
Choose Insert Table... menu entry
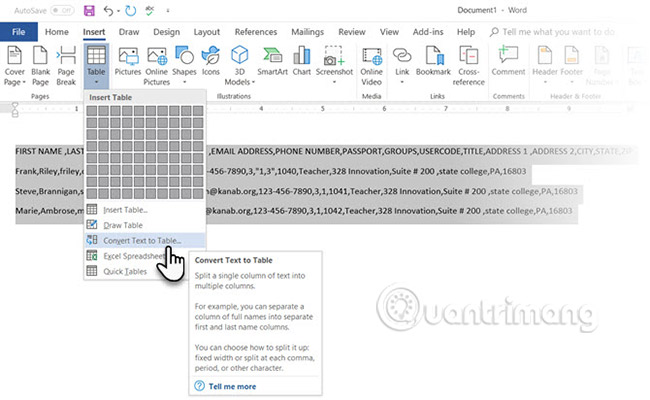click(145, 210)
